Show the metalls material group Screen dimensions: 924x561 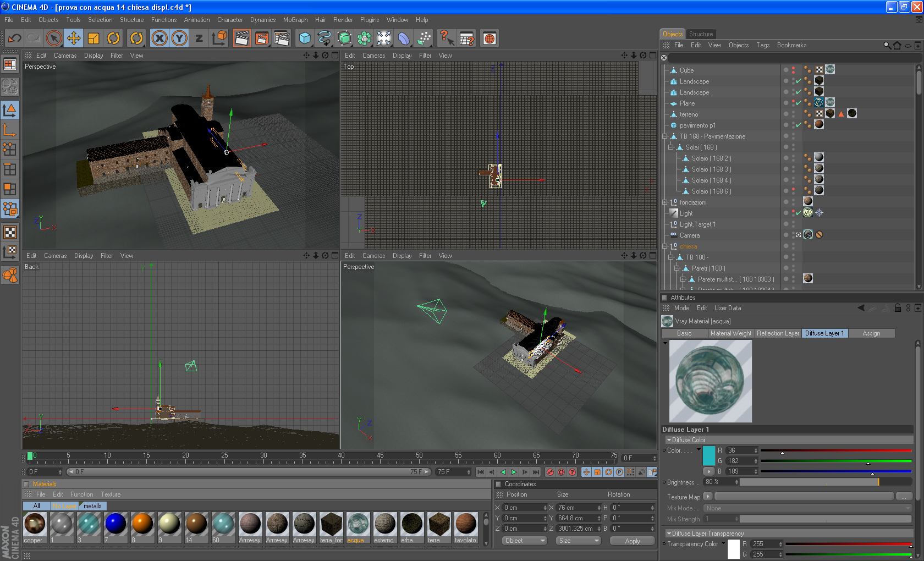(x=92, y=506)
